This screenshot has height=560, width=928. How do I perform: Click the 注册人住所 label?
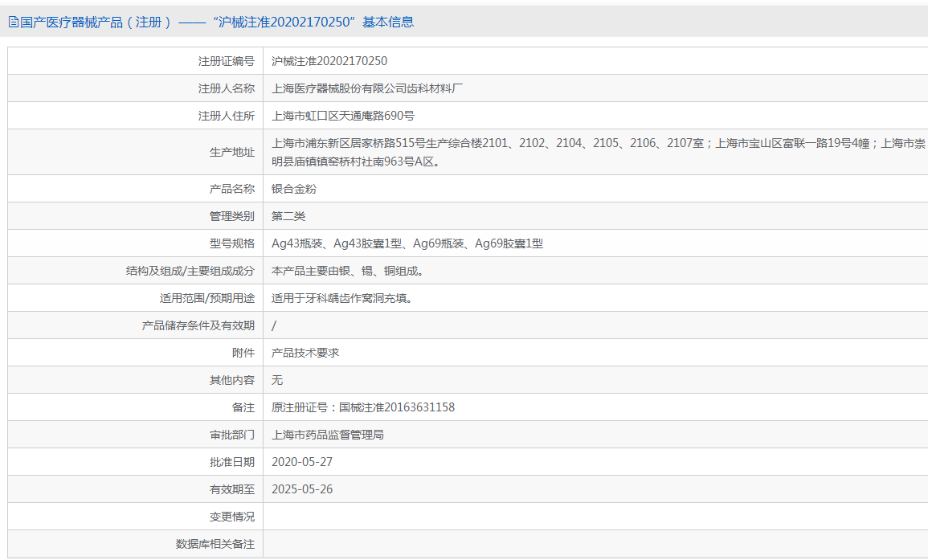click(x=226, y=116)
